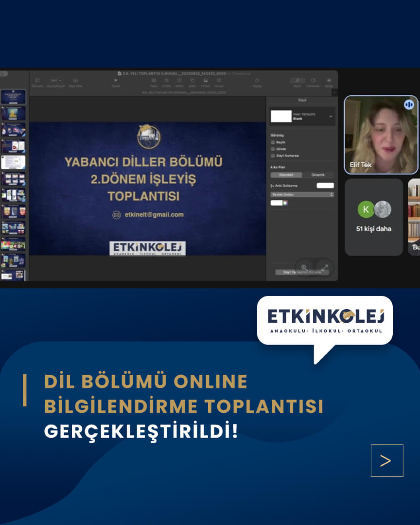Switch Arka Plan to Dinamik
The width and height of the screenshot is (420, 525).
[318, 175]
